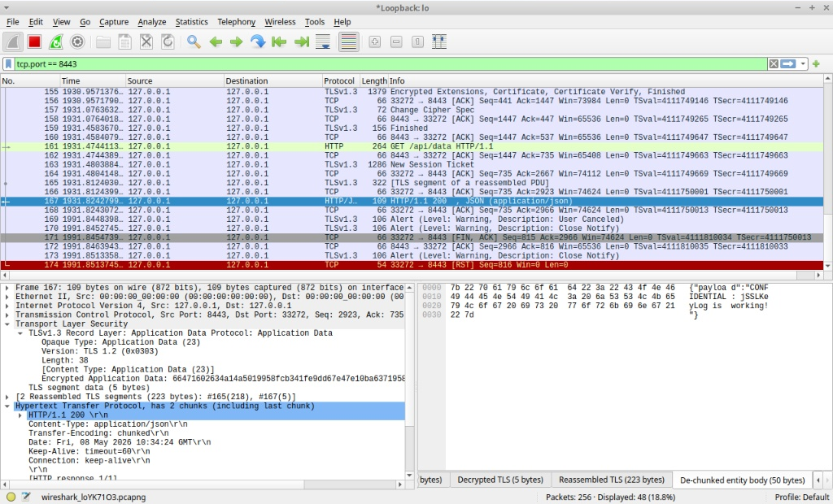Open Find Packet magnifier tool
This screenshot has width=833, height=504.
(x=194, y=42)
